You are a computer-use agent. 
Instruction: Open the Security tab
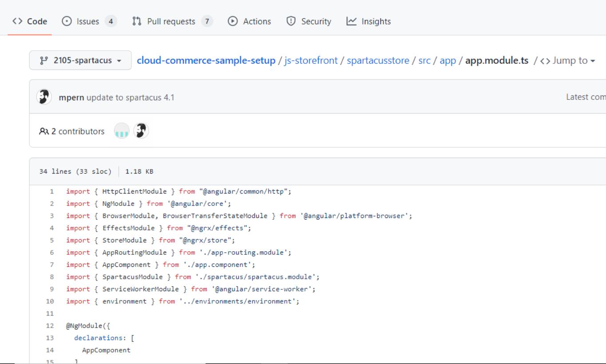[x=309, y=21]
